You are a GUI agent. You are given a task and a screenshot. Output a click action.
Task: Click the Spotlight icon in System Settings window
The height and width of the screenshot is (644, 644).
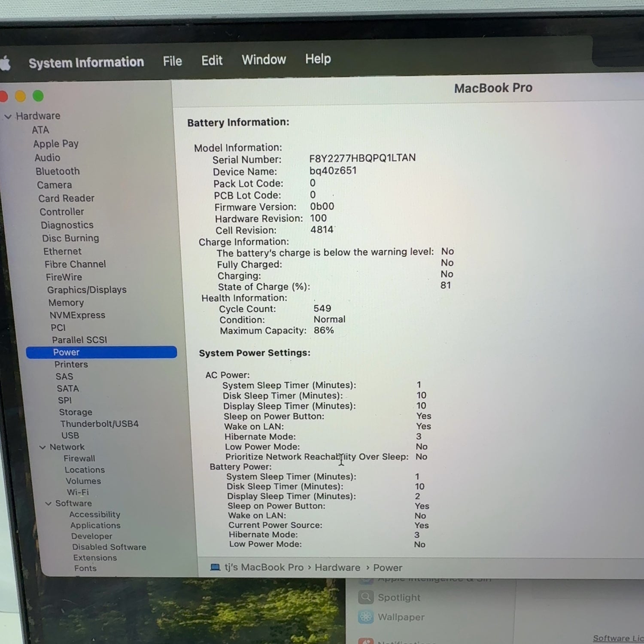pos(366,597)
